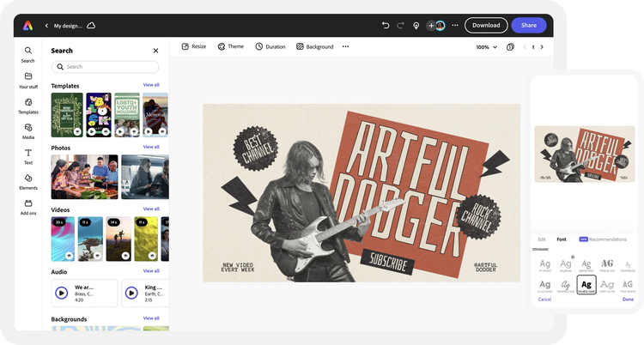Switch to the Edit tab on phone
Image resolution: width=644 pixels, height=345 pixels.
(542, 239)
